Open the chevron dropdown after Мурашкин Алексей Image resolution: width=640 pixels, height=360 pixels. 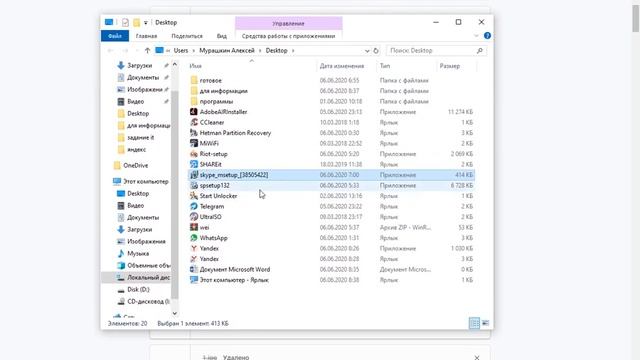(260, 51)
